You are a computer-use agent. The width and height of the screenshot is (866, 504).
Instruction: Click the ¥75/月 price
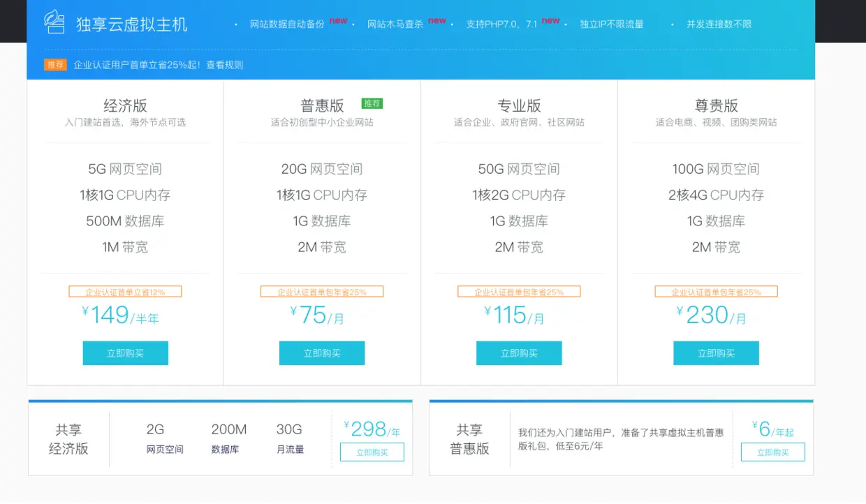(x=317, y=316)
